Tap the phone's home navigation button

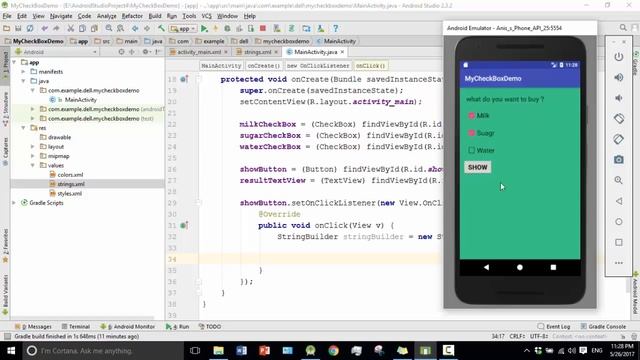520,267
